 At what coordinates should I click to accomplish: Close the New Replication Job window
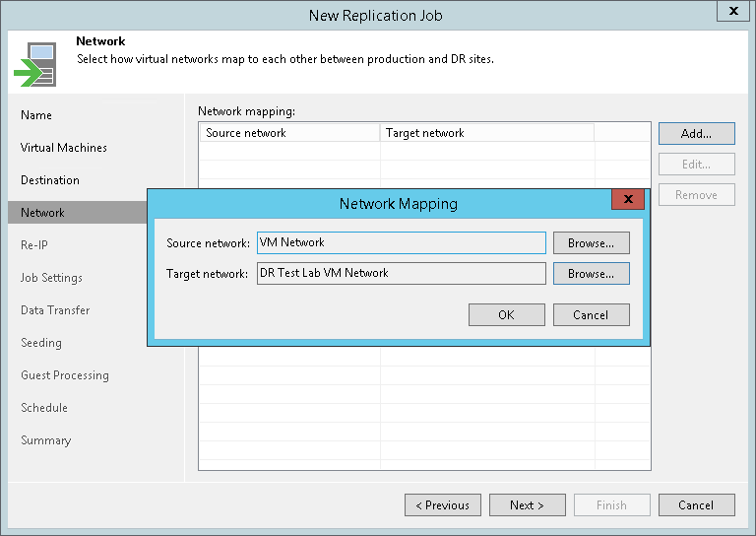click(733, 11)
